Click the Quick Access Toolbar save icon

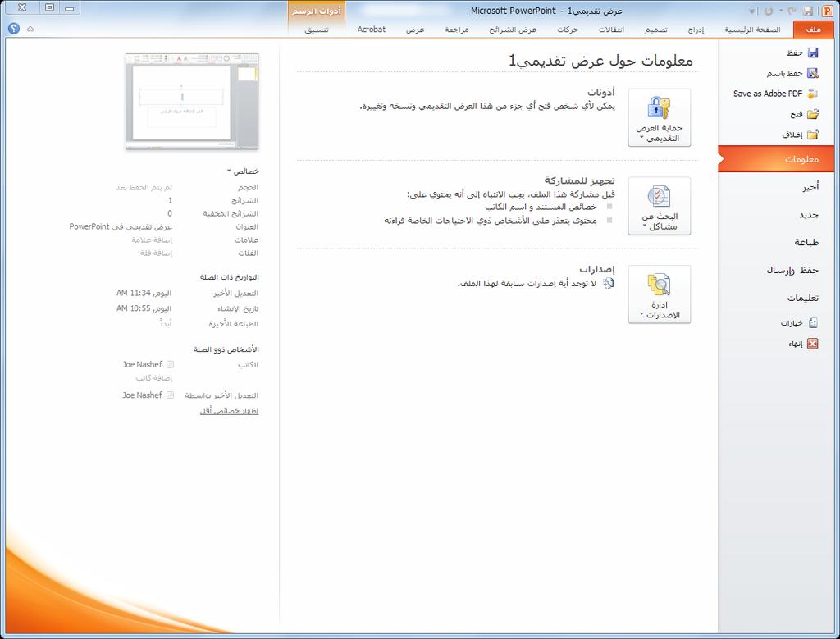(x=808, y=11)
